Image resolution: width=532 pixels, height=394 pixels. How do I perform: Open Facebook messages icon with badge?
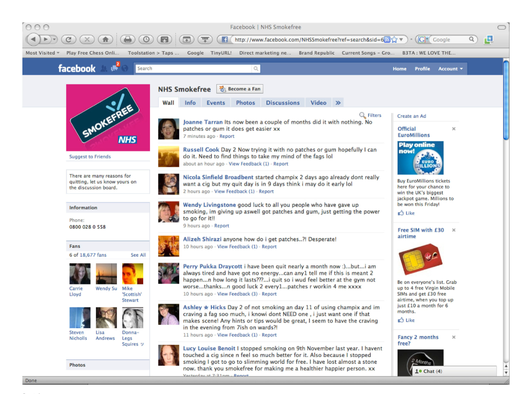pyautogui.click(x=114, y=68)
